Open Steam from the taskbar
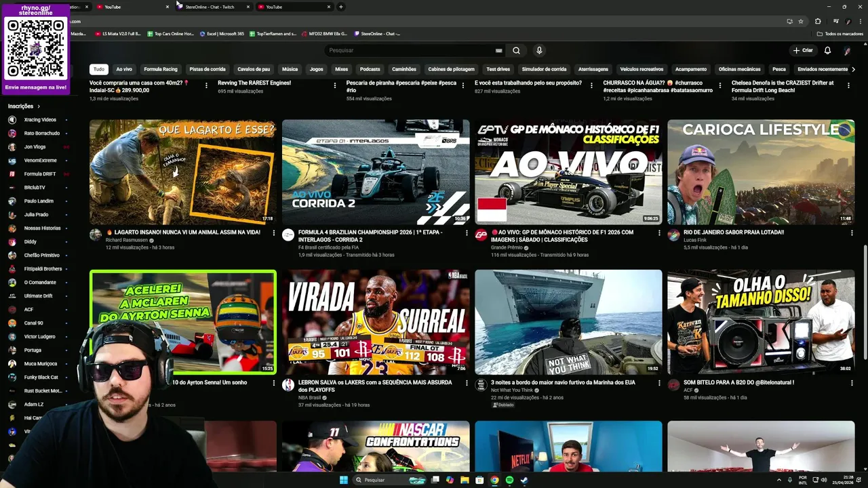The height and width of the screenshot is (488, 868). [524, 480]
